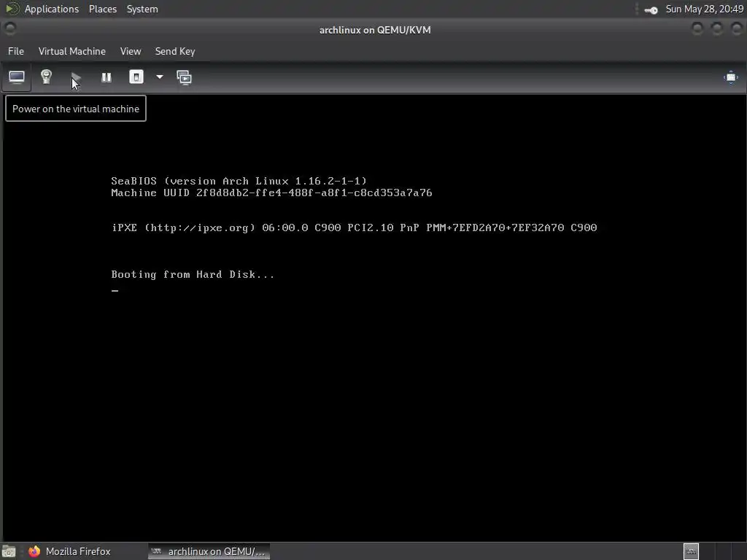Close the archlinux QEMU/KVM window
747x560 pixels.
[737, 29]
